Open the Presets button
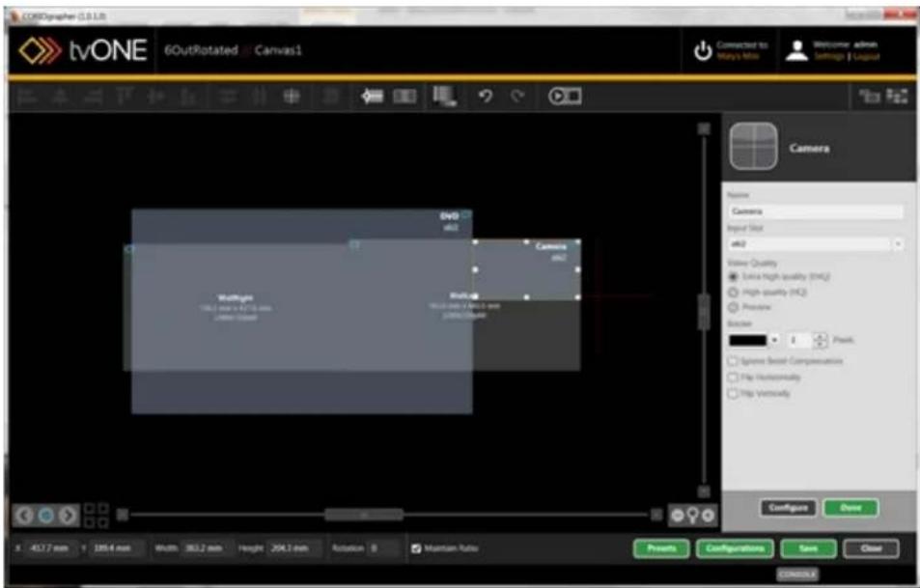The image size is (920, 588). (x=661, y=548)
